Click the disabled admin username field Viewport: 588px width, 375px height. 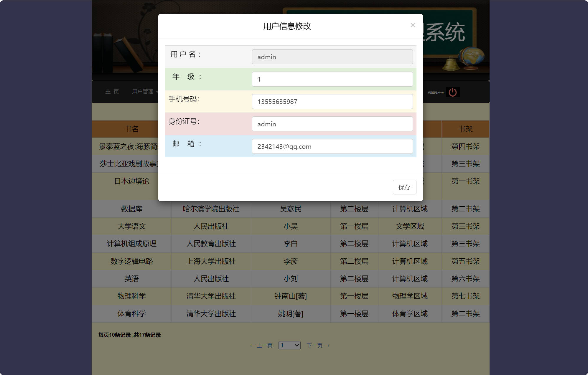coord(332,57)
